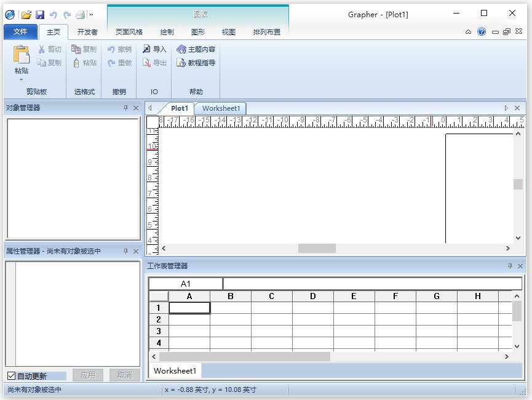Click the plot's horizontal scrollbar thumb
Viewport: 532px width, 400px height.
pyautogui.click(x=317, y=248)
